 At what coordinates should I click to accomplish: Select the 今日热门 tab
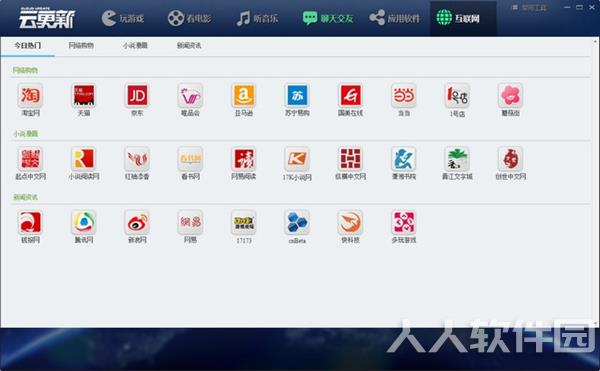click(x=28, y=46)
